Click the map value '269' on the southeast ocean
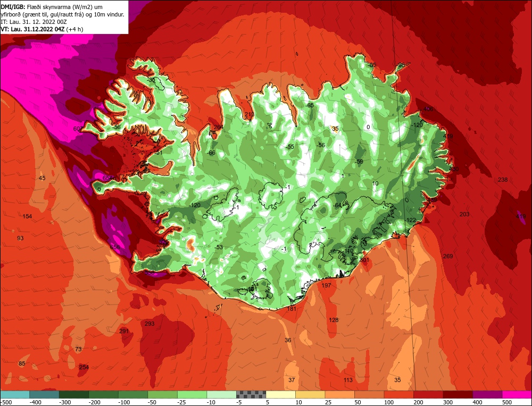Image resolution: width=532 pixels, height=406 pixels. (448, 256)
